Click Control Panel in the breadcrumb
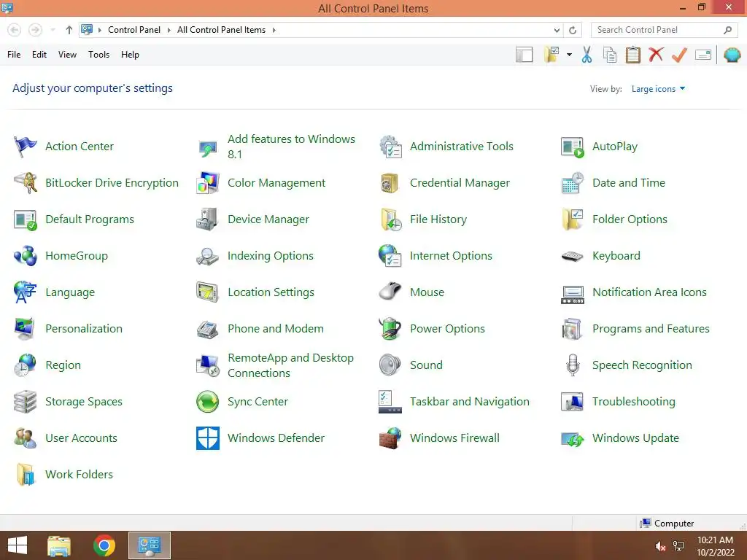 134,30
